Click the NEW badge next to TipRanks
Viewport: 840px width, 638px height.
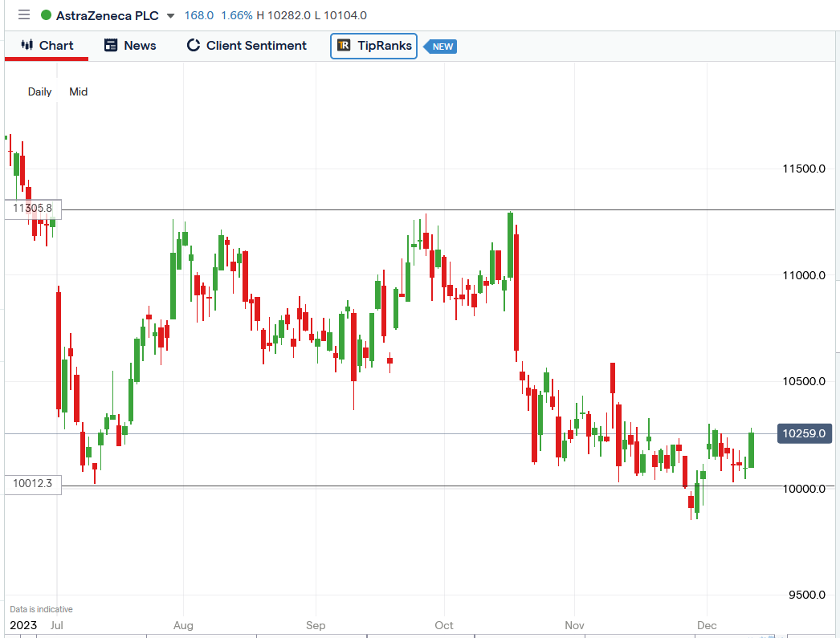(440, 47)
